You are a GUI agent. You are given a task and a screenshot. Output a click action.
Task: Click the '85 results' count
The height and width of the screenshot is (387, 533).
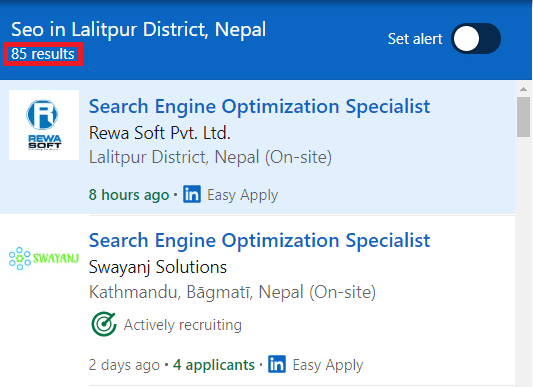[43, 54]
